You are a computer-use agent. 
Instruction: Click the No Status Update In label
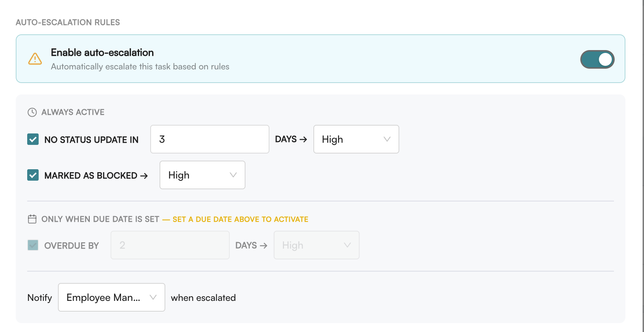91,140
